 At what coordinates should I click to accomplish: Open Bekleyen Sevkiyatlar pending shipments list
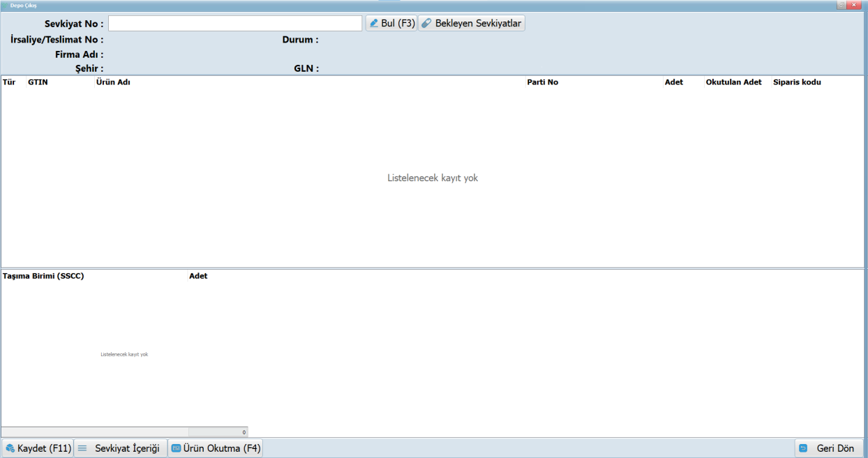coord(472,23)
